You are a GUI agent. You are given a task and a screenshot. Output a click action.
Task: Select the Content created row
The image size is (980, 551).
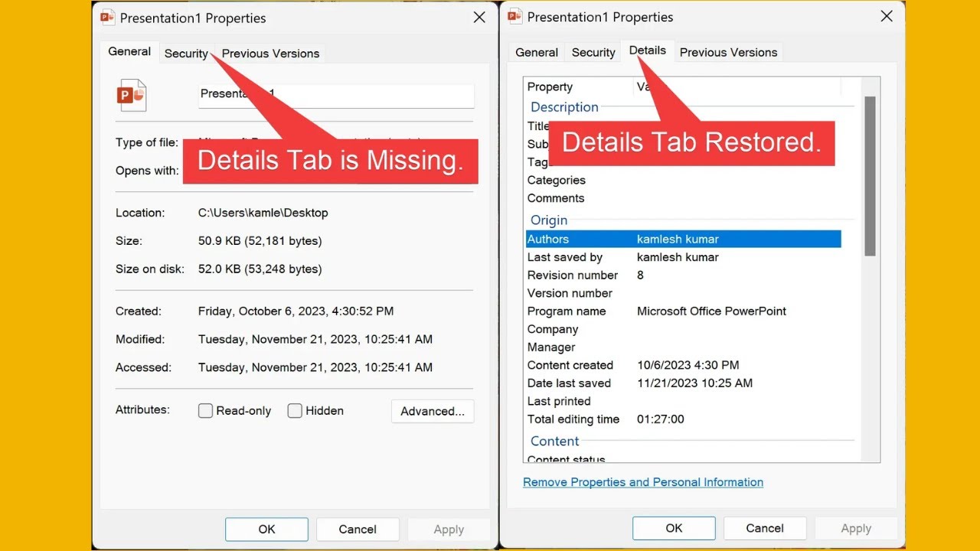click(x=683, y=365)
